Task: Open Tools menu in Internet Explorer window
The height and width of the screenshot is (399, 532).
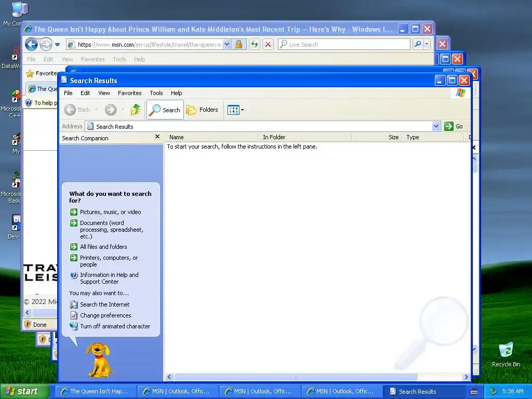Action: pos(119,59)
